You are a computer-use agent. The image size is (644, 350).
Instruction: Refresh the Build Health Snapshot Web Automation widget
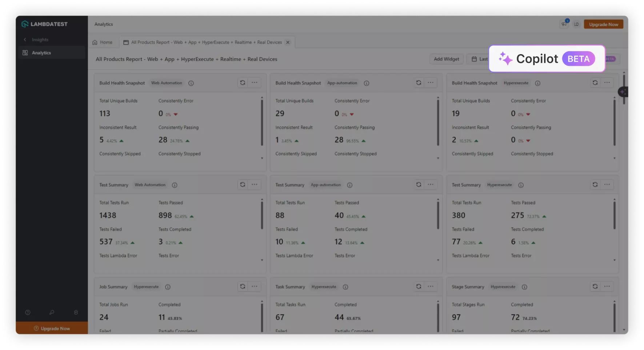[x=243, y=83]
